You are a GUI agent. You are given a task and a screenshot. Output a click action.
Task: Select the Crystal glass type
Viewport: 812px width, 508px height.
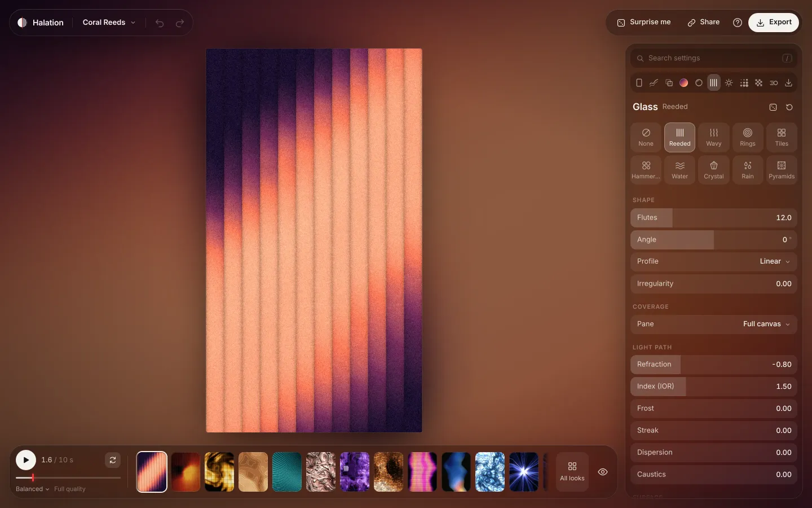pos(714,170)
